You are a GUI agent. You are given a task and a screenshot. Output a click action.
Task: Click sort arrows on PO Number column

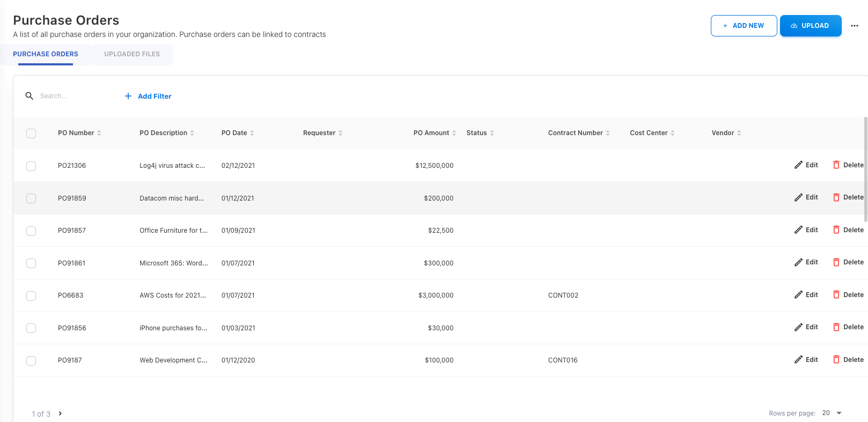(99, 133)
